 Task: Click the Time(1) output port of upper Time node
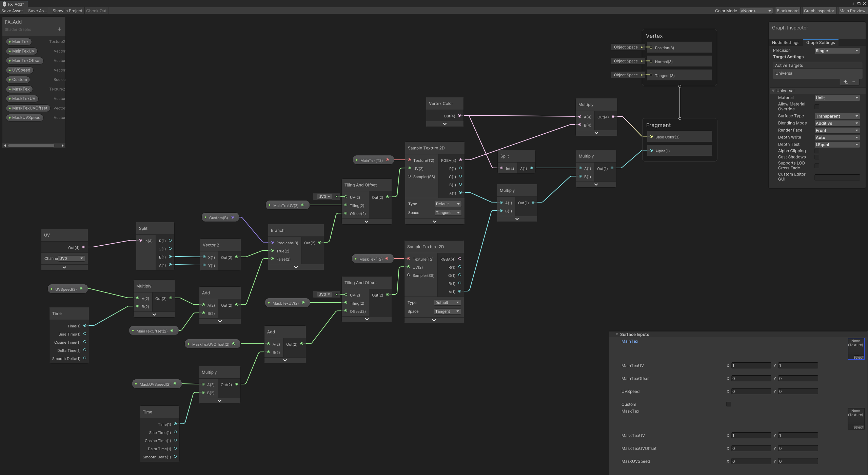(85, 326)
